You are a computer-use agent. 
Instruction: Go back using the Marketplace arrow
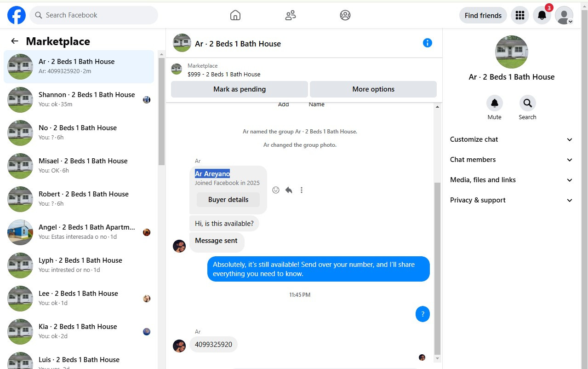pos(15,41)
